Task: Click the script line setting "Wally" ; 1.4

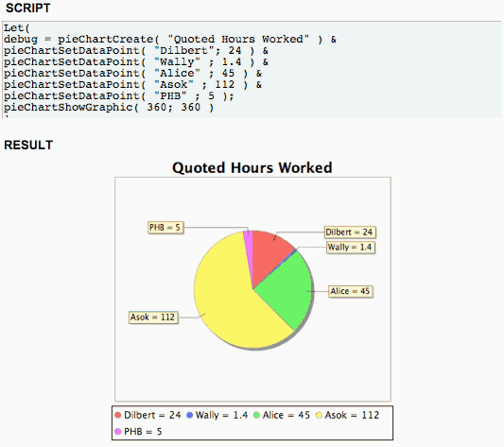Action: tap(136, 62)
